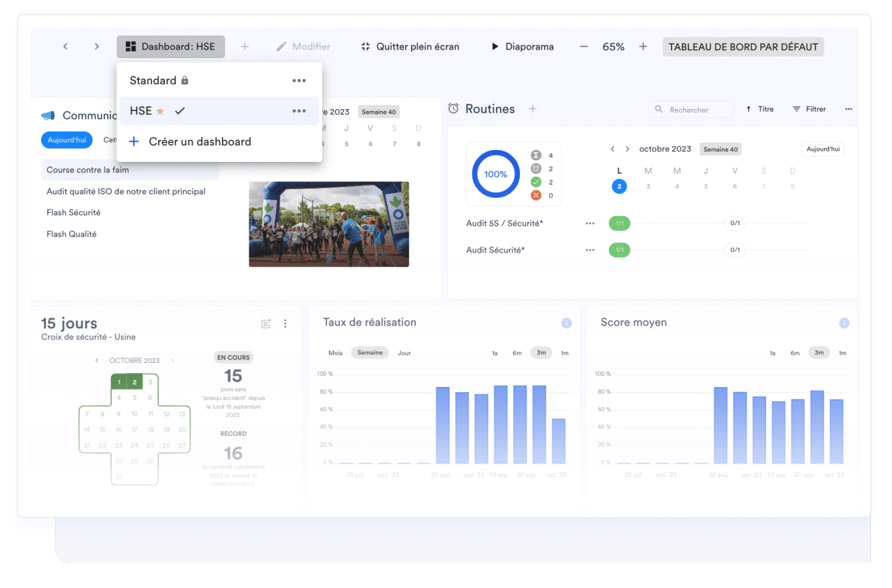The height and width of the screenshot is (588, 892).
Task: Toggle Aujourd'hui filter in Communication panel
Action: tap(67, 140)
